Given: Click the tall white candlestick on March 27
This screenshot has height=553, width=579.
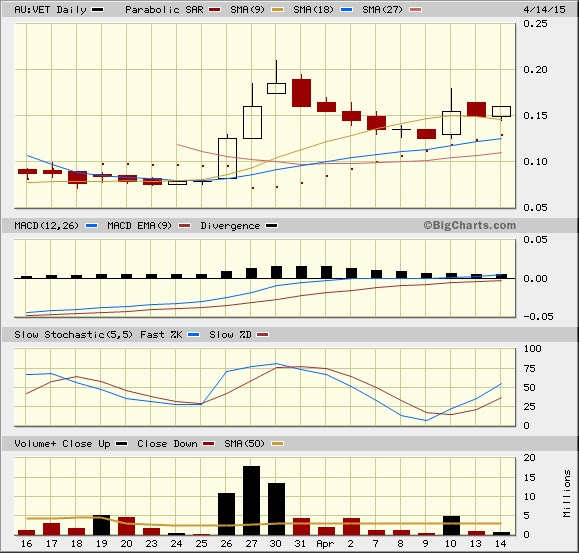Looking at the screenshot, I should click(x=253, y=123).
